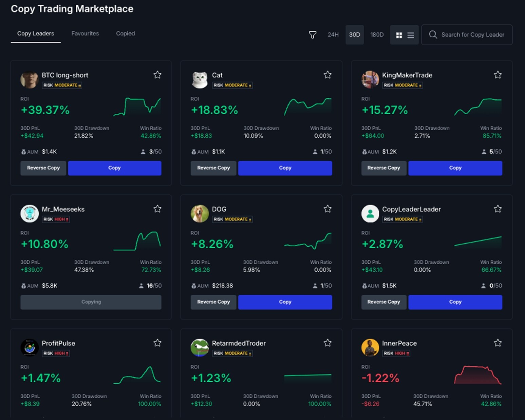Star the Cat copy leader
The width and height of the screenshot is (525, 420).
pos(327,75)
